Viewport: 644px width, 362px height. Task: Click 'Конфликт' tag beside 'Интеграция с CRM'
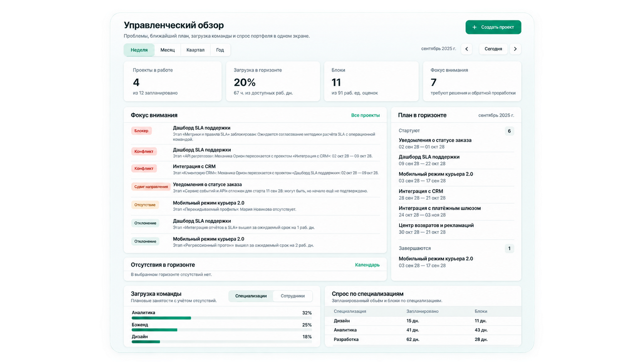click(x=144, y=168)
